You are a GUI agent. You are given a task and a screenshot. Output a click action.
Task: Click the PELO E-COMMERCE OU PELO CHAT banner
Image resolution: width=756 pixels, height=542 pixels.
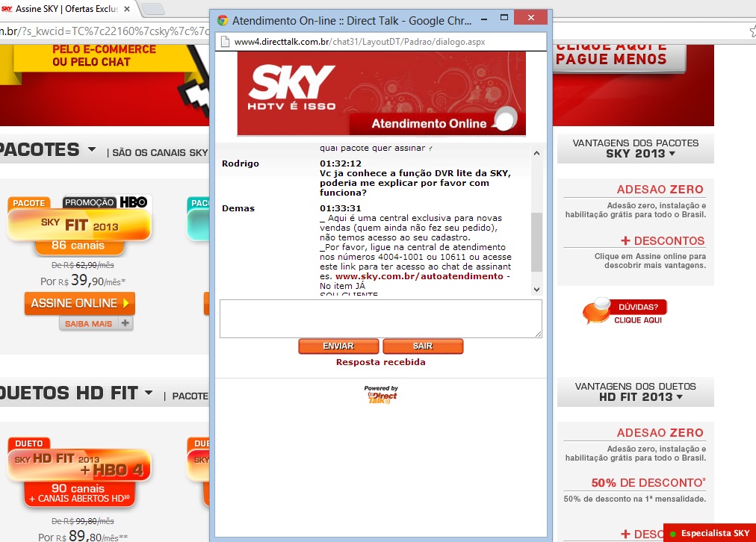coord(104,55)
